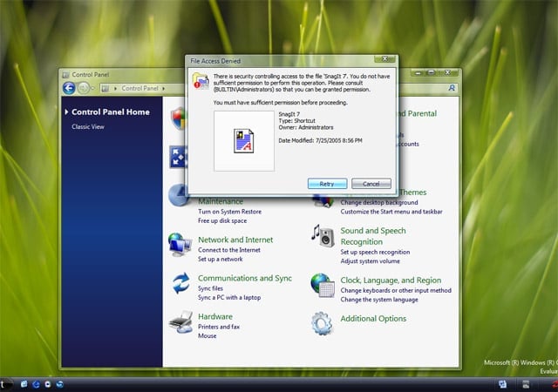This screenshot has width=558, height=392.
Task: Click the last quick launch icon on the taskbar
Action: coord(60,384)
